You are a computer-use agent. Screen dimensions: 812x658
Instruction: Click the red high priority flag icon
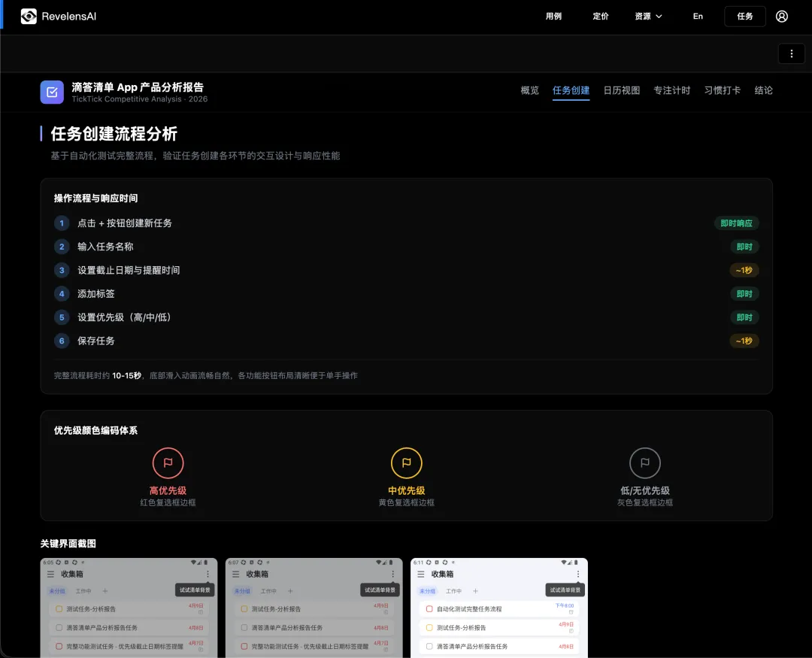tap(168, 462)
